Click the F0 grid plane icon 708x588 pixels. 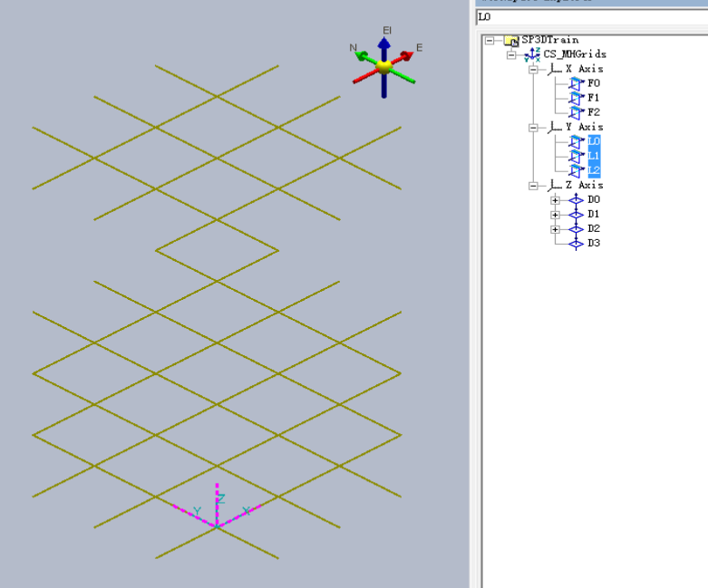[577, 83]
